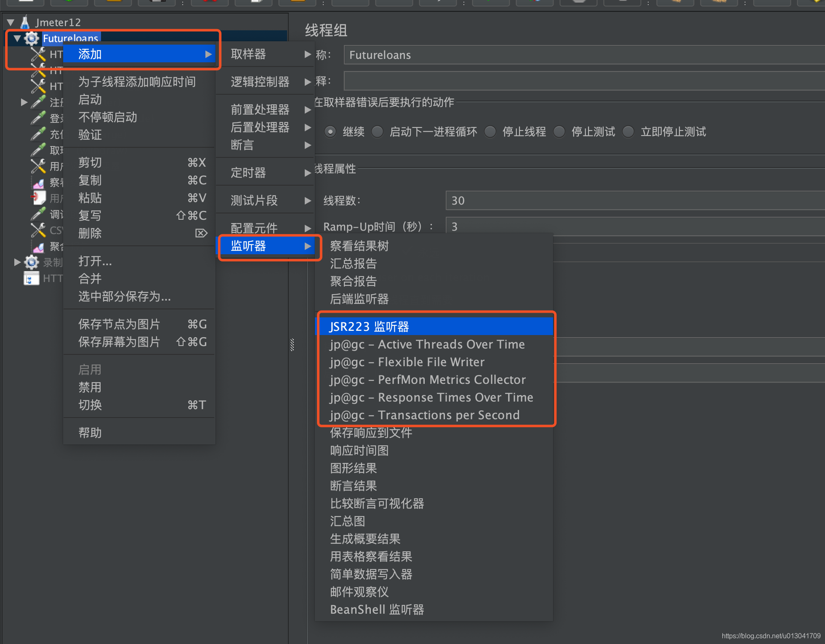The image size is (825, 644).
Task: Click the delete key symbol beside 删除
Action: click(201, 233)
